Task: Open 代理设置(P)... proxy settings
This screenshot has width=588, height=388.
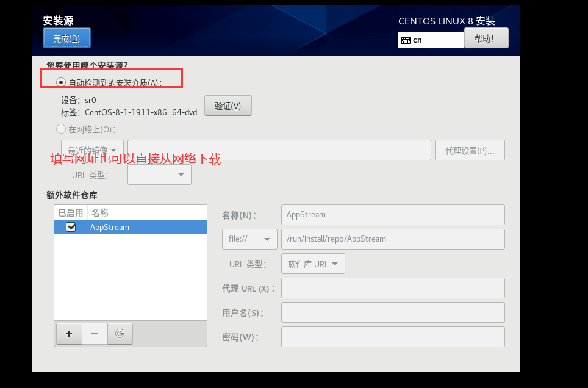Action: pos(470,150)
